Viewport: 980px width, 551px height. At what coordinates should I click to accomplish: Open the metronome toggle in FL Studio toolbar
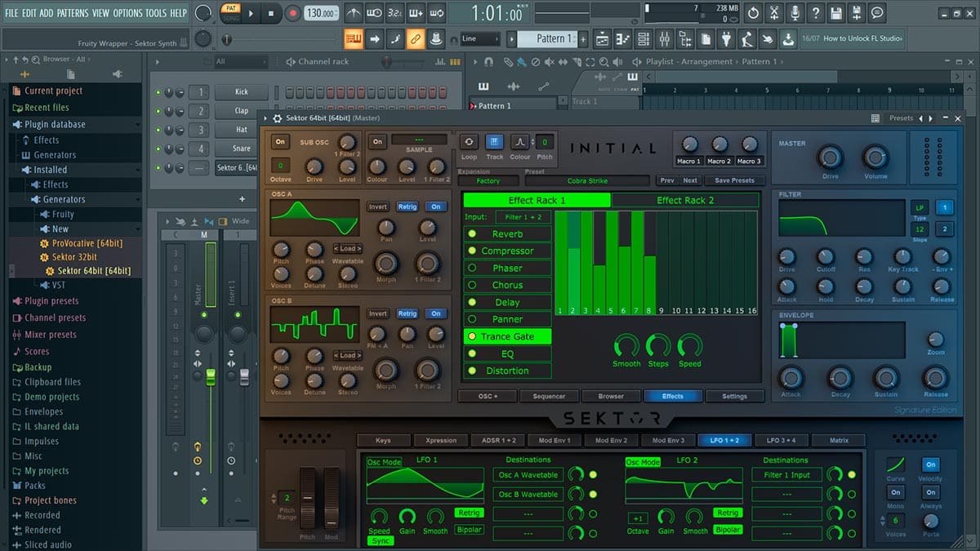click(354, 14)
